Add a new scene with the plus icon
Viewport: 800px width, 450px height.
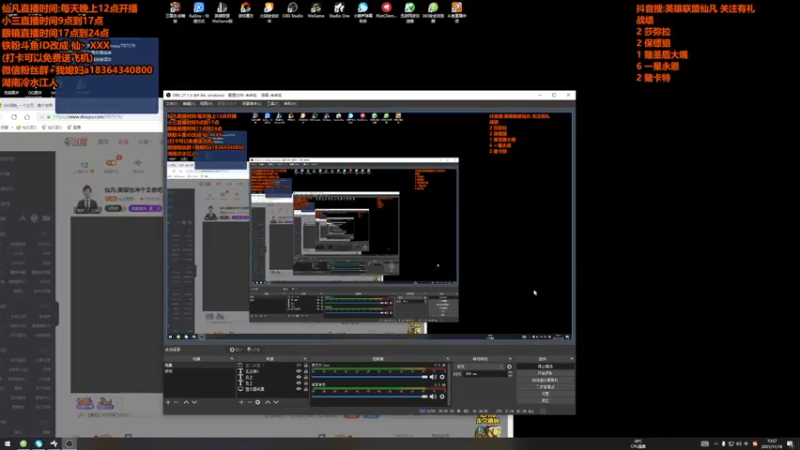168,402
